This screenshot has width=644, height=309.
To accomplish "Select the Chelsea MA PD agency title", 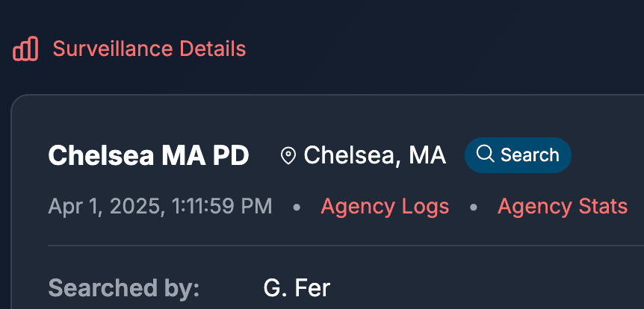I will (x=149, y=155).
